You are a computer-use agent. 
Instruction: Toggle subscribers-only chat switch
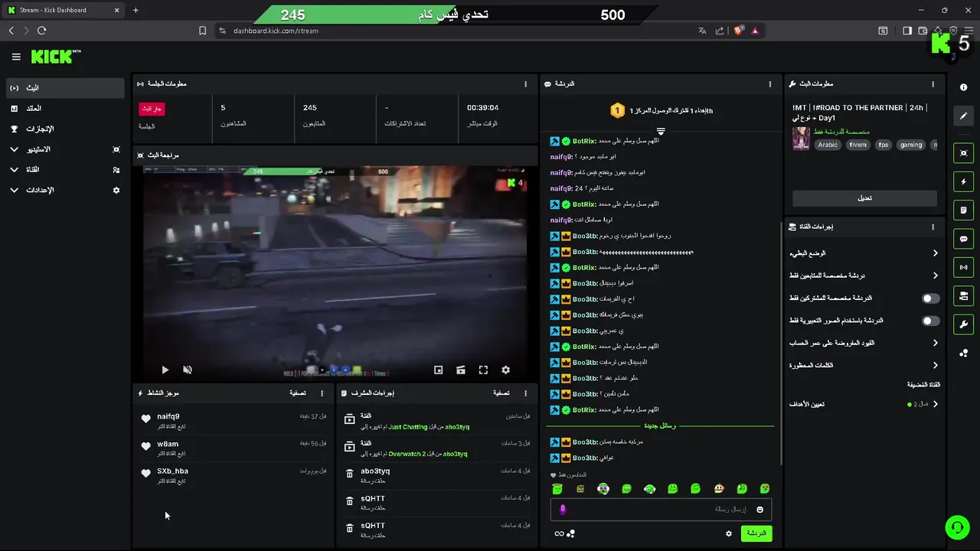tap(930, 298)
